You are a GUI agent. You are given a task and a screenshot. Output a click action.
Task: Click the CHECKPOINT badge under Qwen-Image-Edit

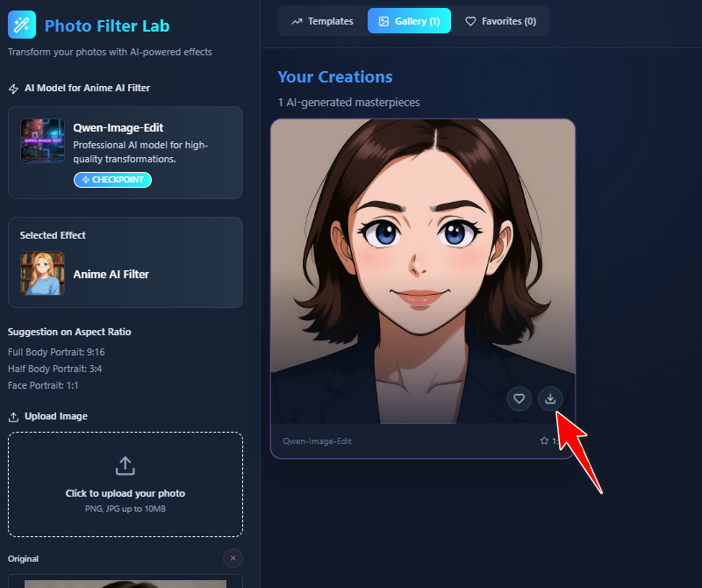coord(112,179)
